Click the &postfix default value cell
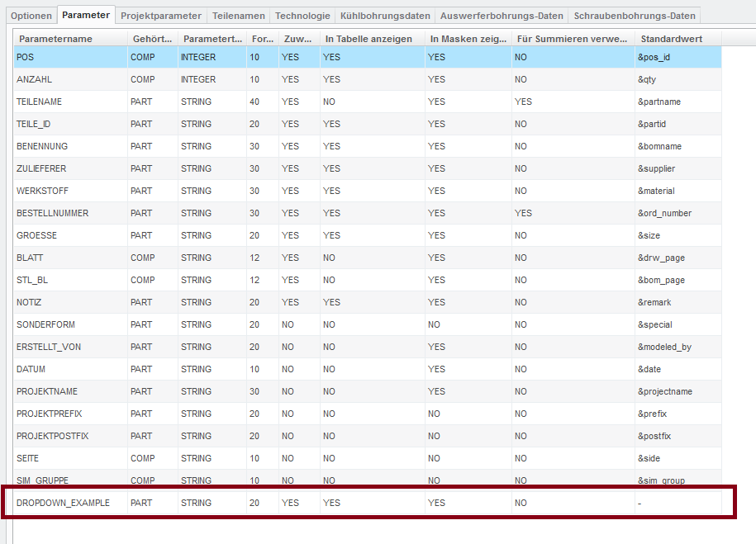The image size is (756, 544). (678, 436)
